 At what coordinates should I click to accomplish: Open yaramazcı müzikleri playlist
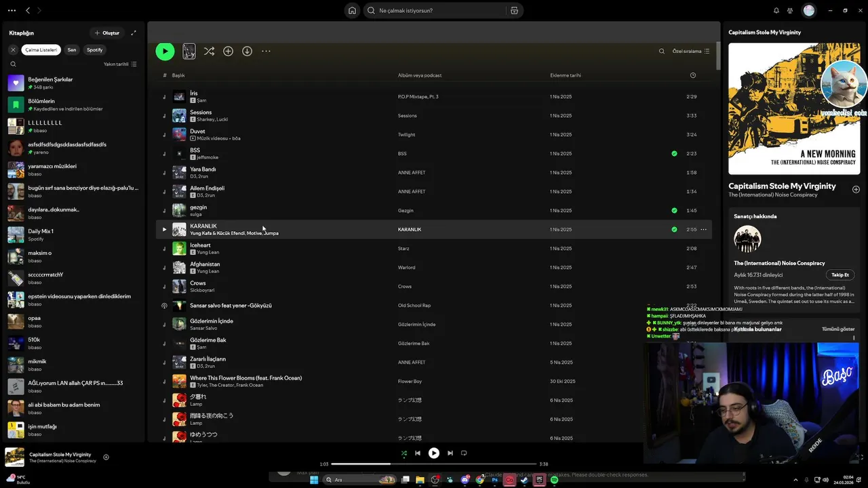73,169
